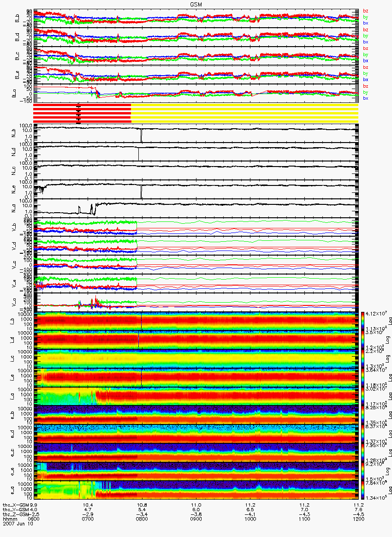
Task: Click the -4.5 Z-GSM position value
Action: click(x=358, y=514)
